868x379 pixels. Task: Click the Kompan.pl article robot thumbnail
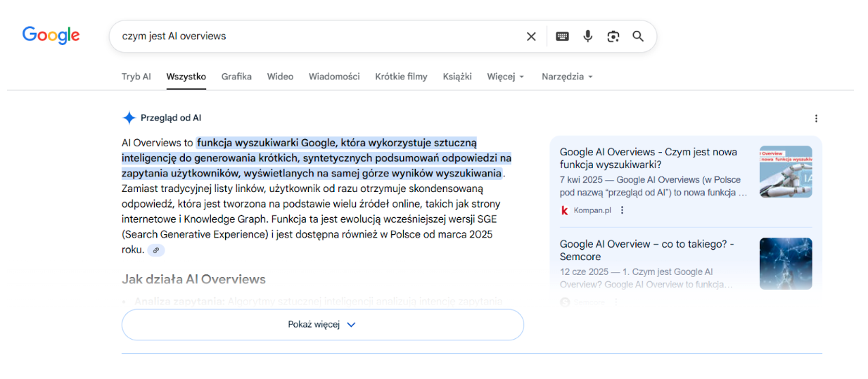pyautogui.click(x=785, y=172)
